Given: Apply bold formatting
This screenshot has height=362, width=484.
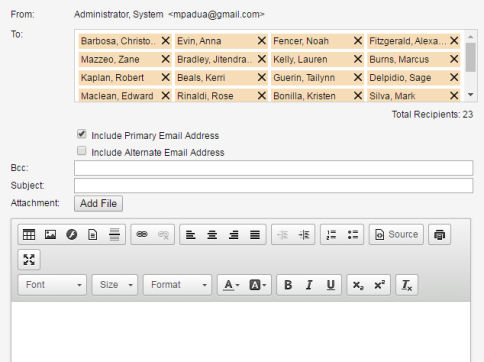Looking at the screenshot, I should pyautogui.click(x=288, y=285).
